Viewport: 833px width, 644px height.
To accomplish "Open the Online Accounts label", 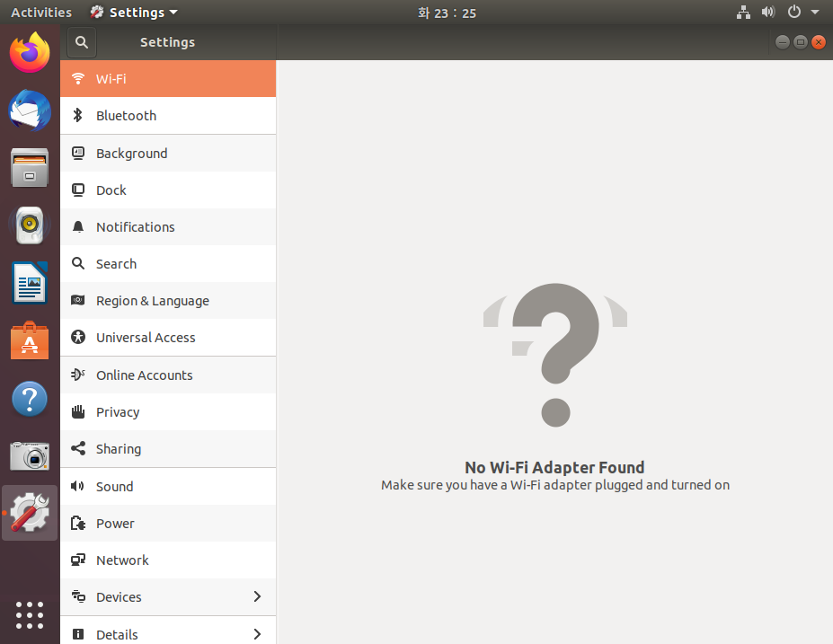I will coord(145,375).
